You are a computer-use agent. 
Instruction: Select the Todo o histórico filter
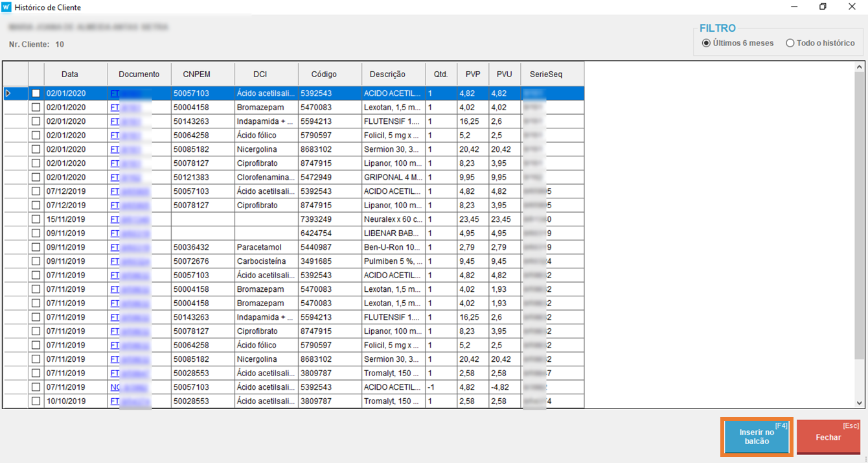coord(790,43)
